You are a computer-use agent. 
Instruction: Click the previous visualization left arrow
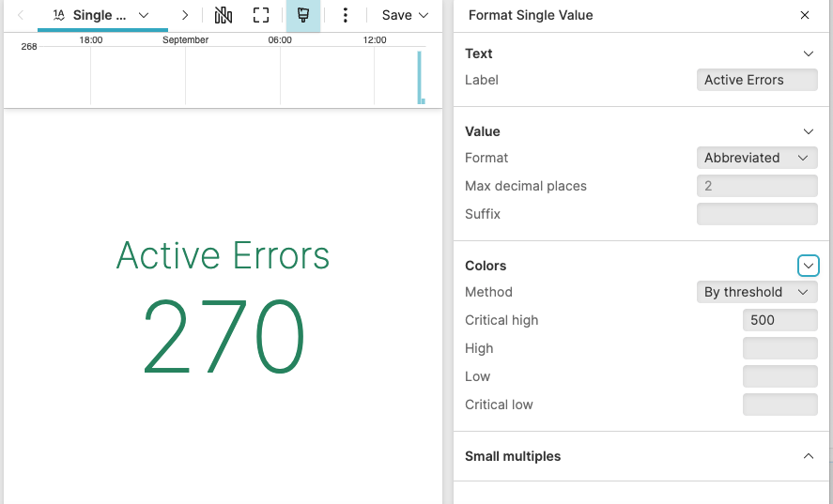pyautogui.click(x=21, y=15)
